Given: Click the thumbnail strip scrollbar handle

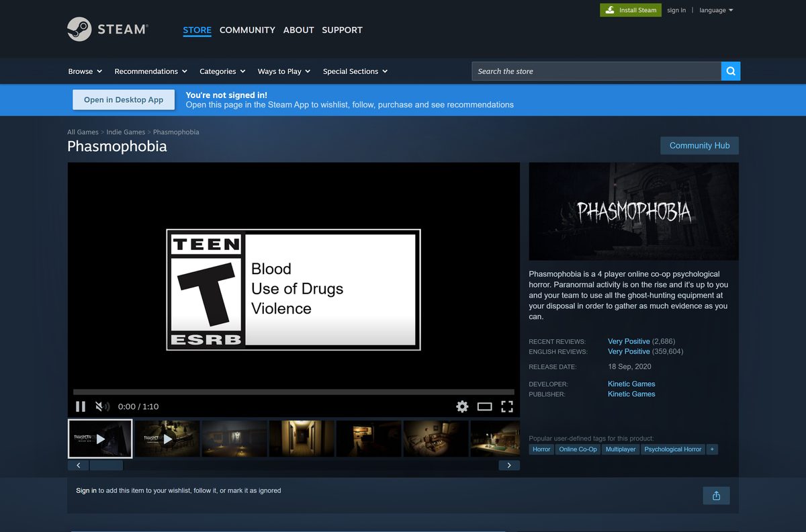Looking at the screenshot, I should pyautogui.click(x=106, y=465).
